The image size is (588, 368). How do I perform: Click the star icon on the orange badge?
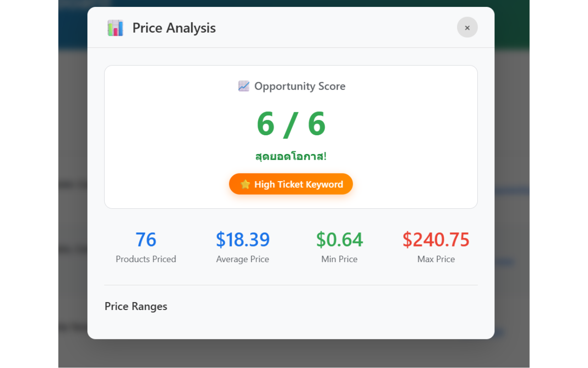coord(245,184)
